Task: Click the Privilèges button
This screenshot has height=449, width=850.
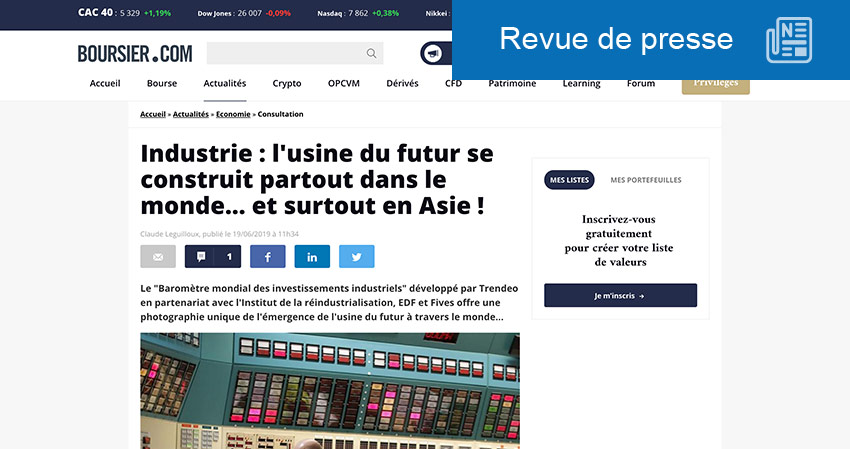Action: pos(715,84)
